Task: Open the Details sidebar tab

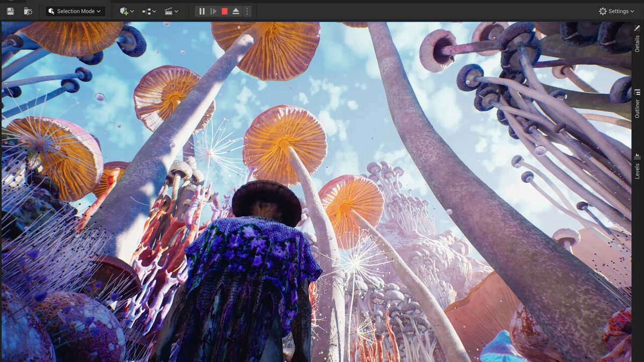Action: tap(637, 38)
